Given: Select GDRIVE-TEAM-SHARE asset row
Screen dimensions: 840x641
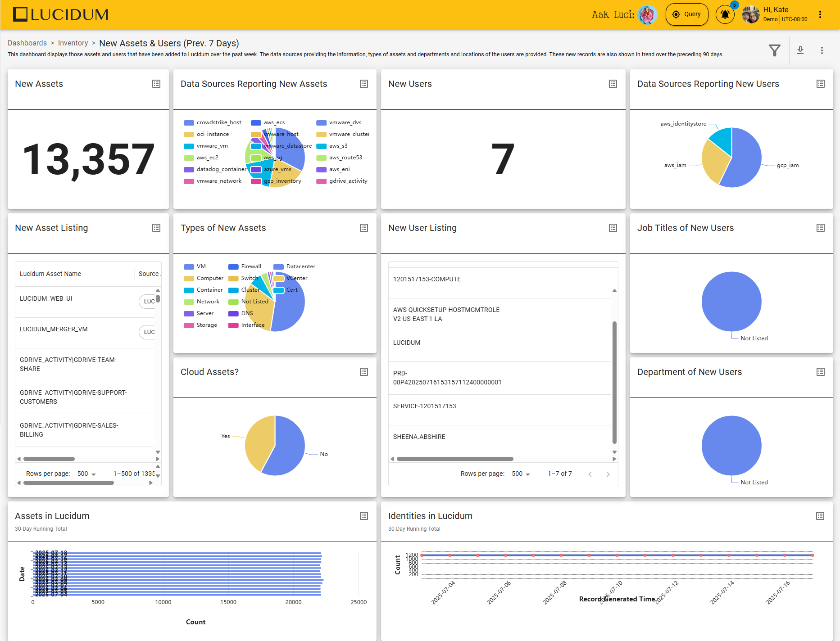Looking at the screenshot, I should pyautogui.click(x=85, y=364).
